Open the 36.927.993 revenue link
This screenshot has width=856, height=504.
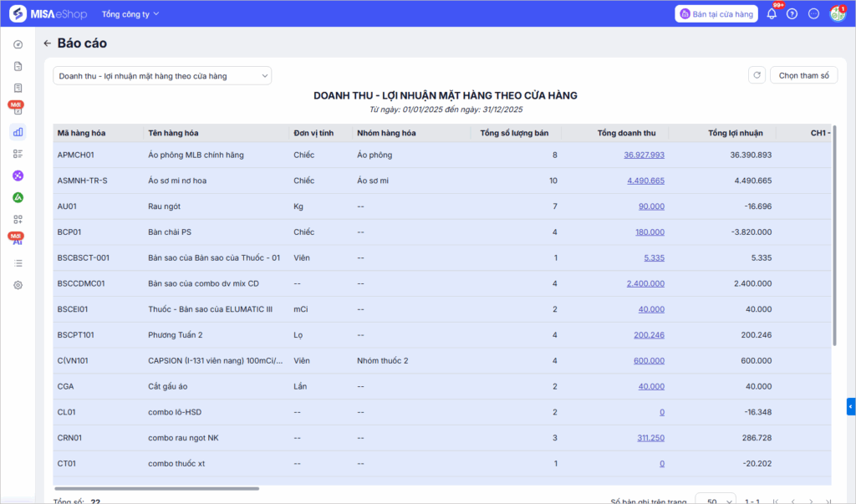(644, 155)
